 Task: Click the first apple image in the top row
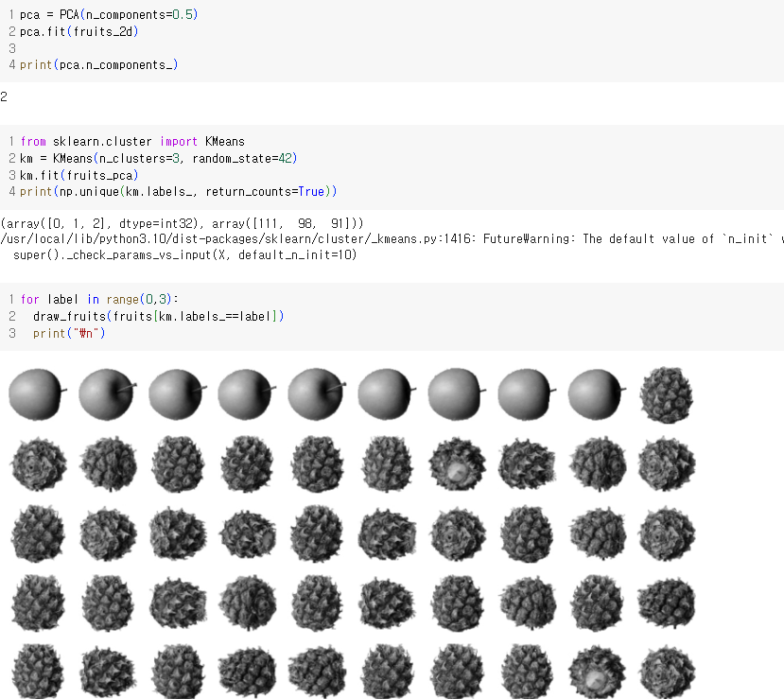point(38,394)
